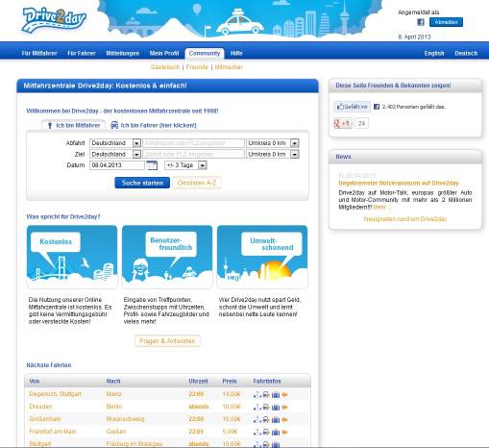Open the Mitteilungen menu
489x448 pixels.
[123, 53]
